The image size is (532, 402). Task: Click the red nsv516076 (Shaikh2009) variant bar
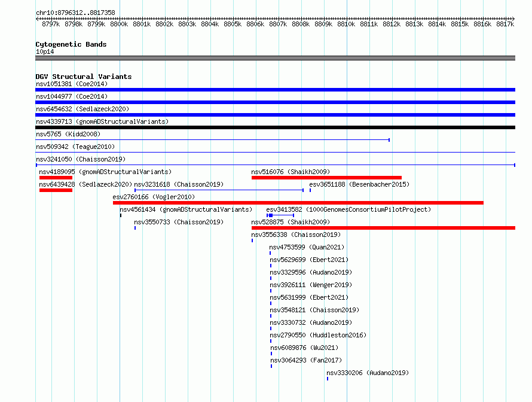click(x=326, y=178)
